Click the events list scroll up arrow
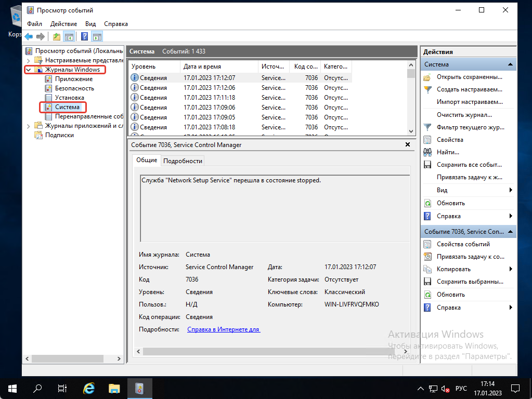The height and width of the screenshot is (399, 532). pyautogui.click(x=411, y=65)
